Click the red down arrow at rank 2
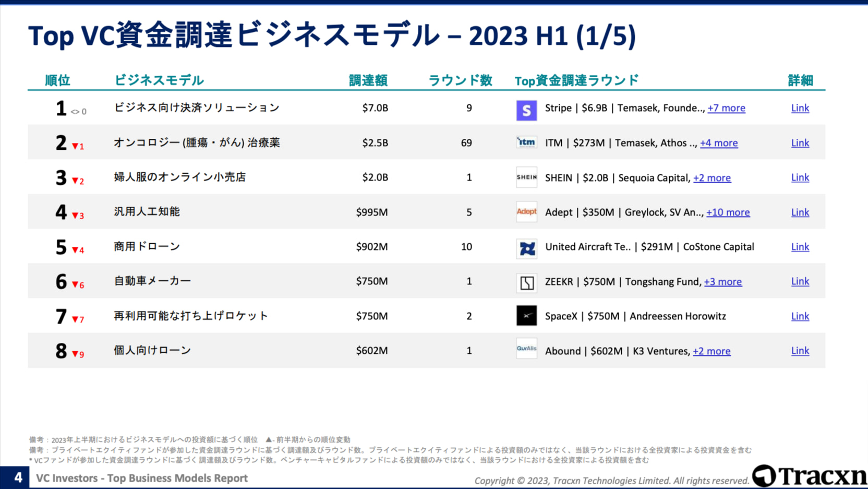 point(75,146)
